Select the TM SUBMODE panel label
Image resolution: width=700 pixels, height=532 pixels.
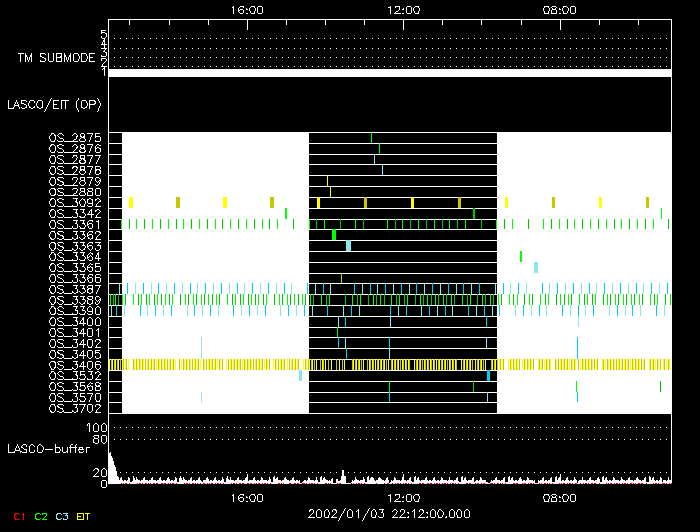point(56,58)
